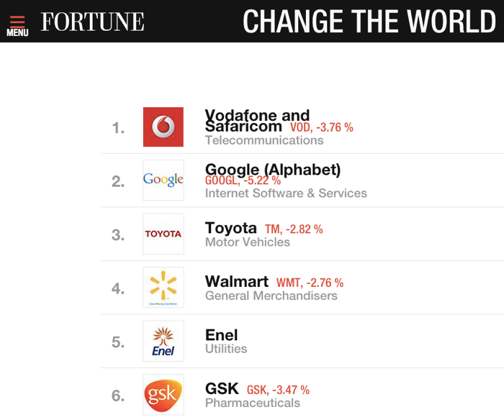Click the TM stock ticker quote
Screen dimensions: 504x420
point(294,229)
